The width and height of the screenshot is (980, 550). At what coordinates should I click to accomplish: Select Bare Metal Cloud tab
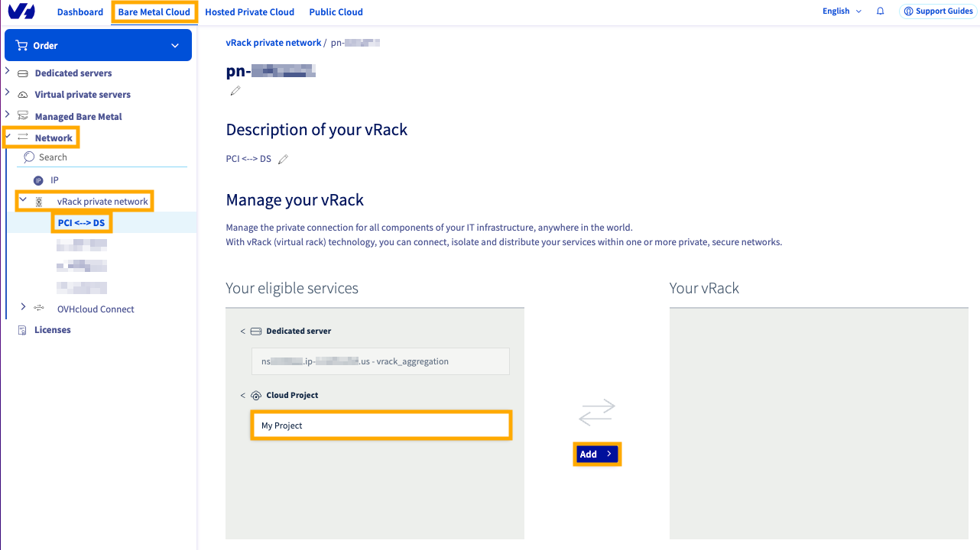tap(154, 12)
